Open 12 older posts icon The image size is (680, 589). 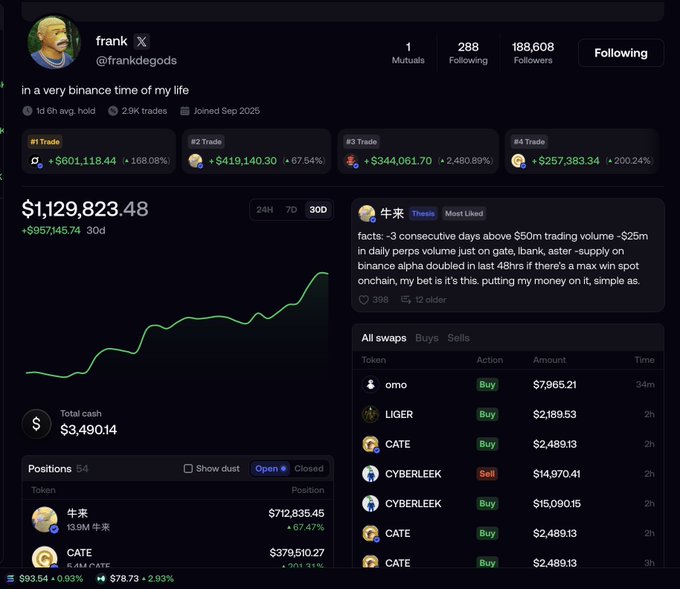point(406,300)
